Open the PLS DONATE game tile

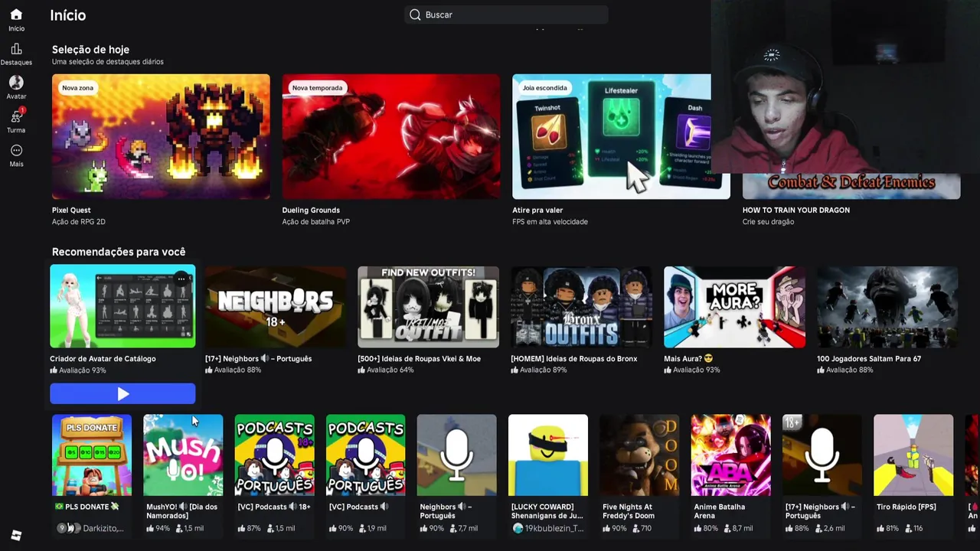pos(91,455)
